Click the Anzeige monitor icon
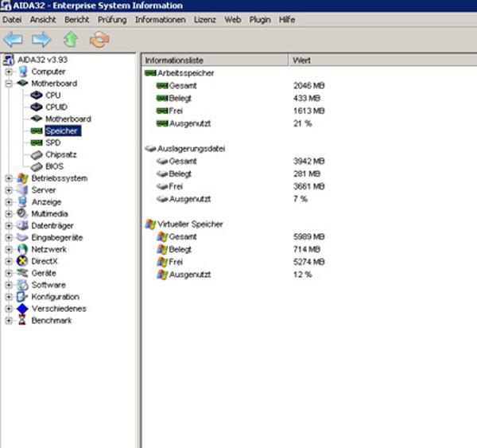Viewport: 477px width, 448px height. point(22,202)
